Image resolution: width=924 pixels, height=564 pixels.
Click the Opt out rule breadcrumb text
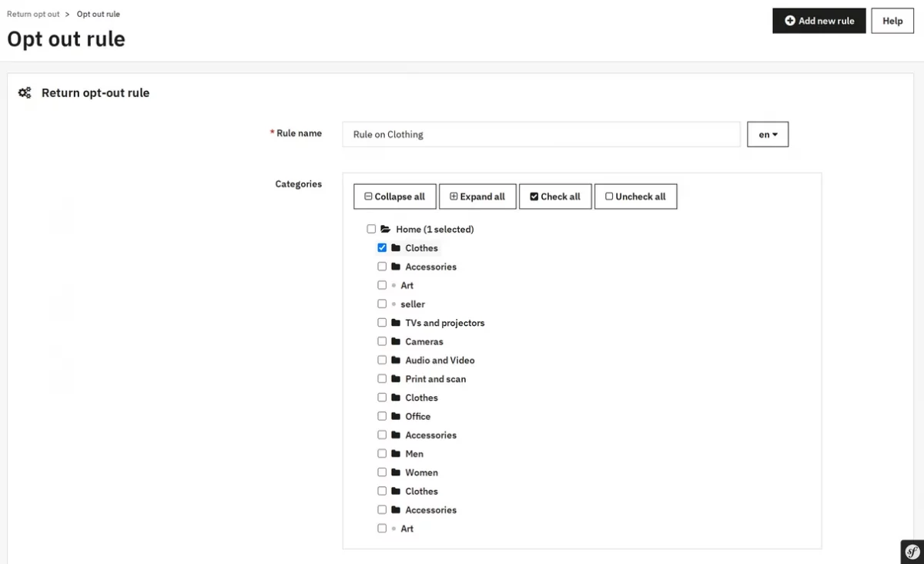tap(99, 14)
